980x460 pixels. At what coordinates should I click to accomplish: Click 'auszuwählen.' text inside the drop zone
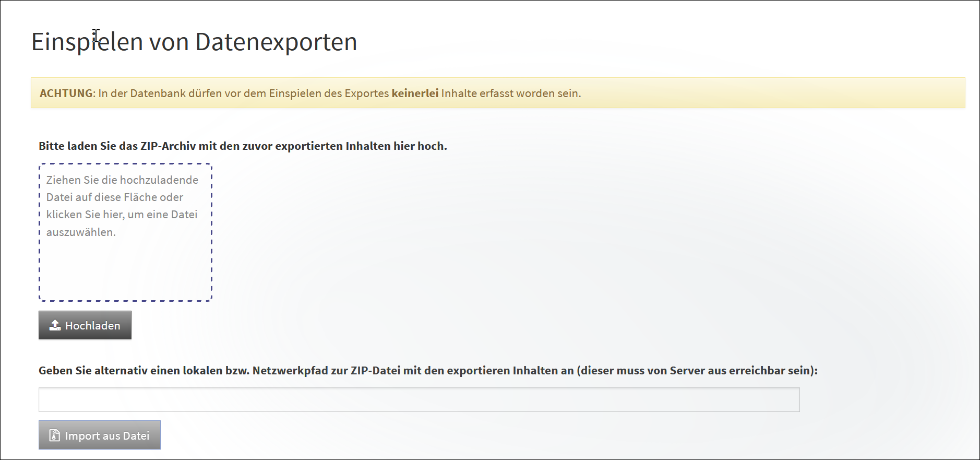tap(81, 232)
